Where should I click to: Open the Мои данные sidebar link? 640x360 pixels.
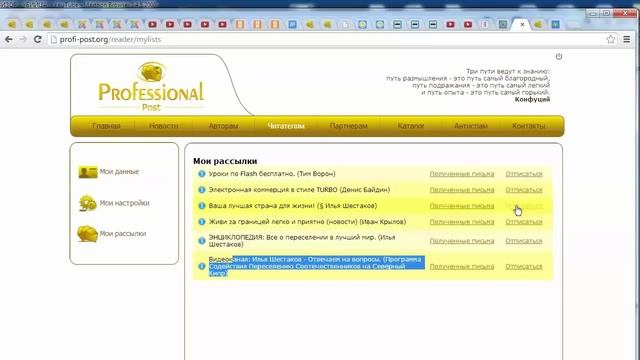tap(119, 171)
